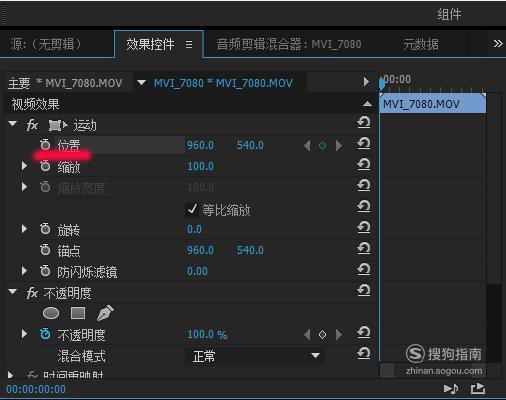Toggle the fx switch for 不透明度
The height and width of the screenshot is (400, 506).
point(32,293)
